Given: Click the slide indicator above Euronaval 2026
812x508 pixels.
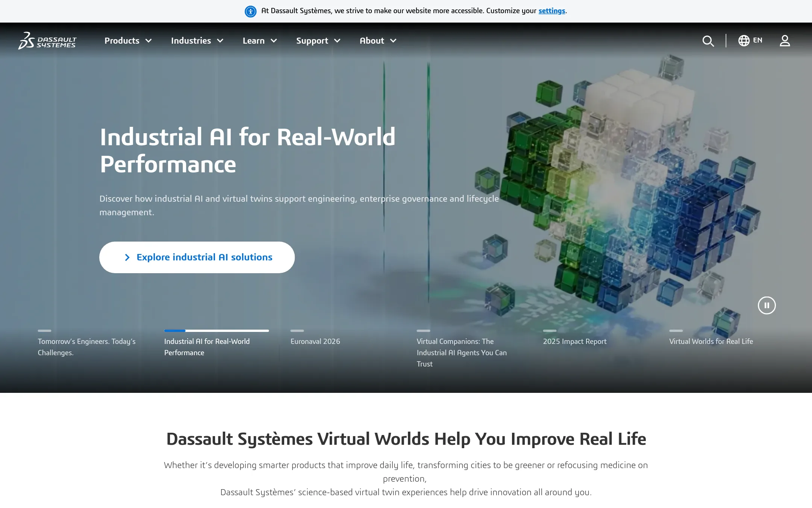Looking at the screenshot, I should 297,331.
